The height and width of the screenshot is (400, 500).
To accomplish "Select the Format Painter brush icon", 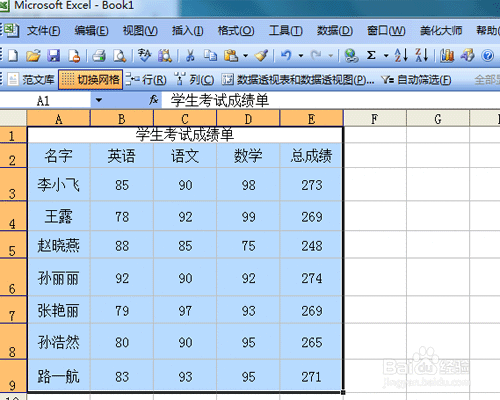I will tap(261, 55).
